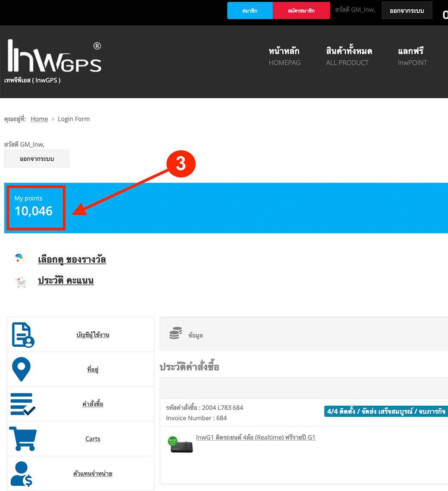Follow the Home breadcrumb link
The height and width of the screenshot is (491, 448).
[39, 119]
